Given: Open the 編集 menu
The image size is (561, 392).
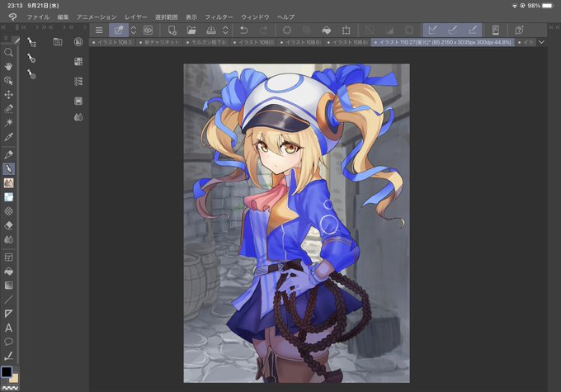Looking at the screenshot, I should pyautogui.click(x=63, y=17).
